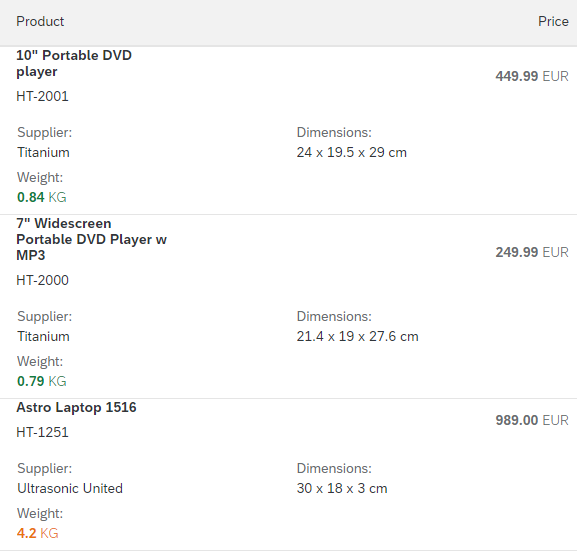
Task: Select the 10" Portable DVD player title
Action: [x=74, y=63]
